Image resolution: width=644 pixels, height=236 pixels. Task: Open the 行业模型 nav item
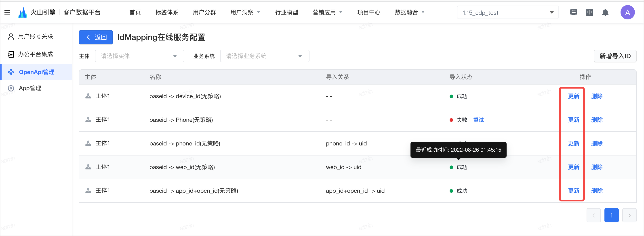pyautogui.click(x=286, y=12)
